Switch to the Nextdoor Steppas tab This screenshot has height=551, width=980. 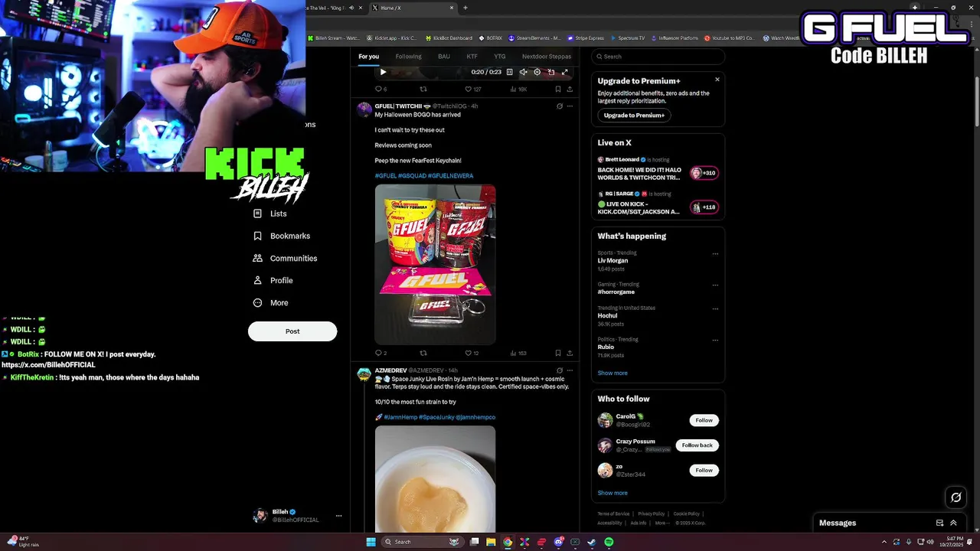(x=547, y=57)
